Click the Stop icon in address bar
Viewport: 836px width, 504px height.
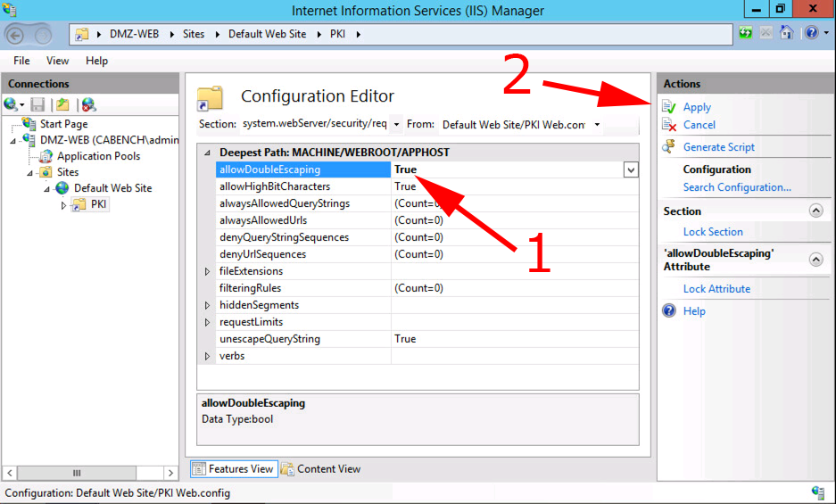click(x=766, y=33)
